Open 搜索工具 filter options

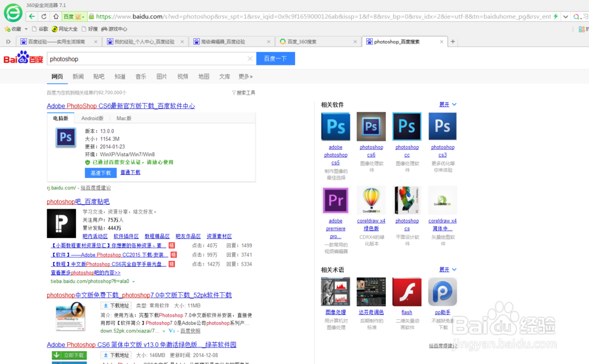[243, 93]
